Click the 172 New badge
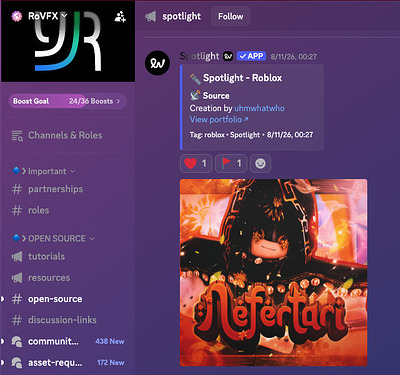Screen dimensions: 400x375 pos(111,362)
